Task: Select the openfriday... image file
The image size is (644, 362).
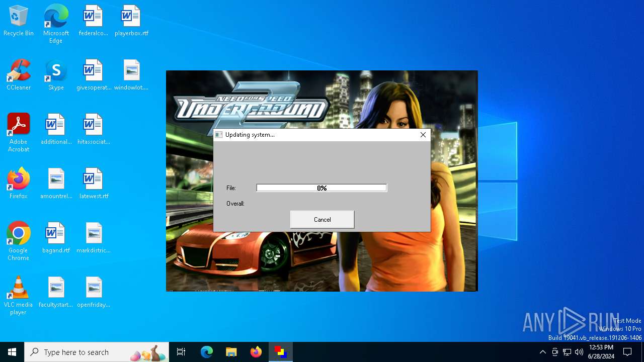Action: click(x=94, y=293)
